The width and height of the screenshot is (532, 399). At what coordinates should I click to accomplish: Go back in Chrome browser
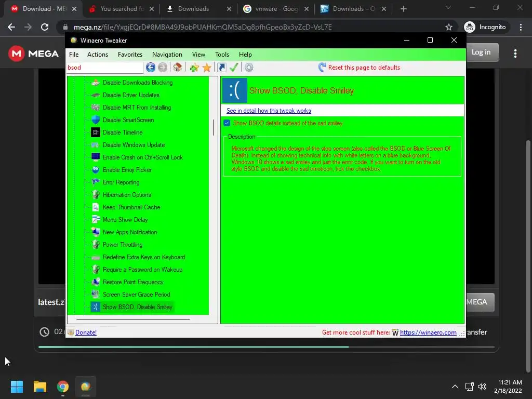click(x=11, y=27)
